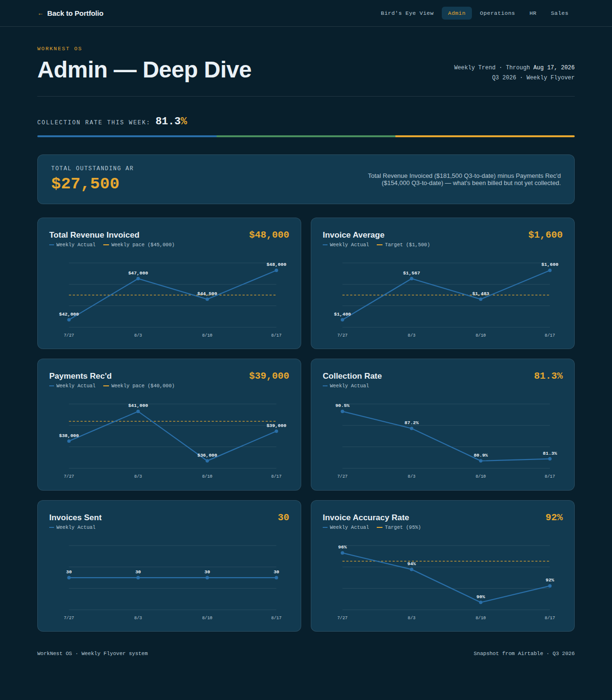Click the 96% accuracy data point

pos(342,553)
